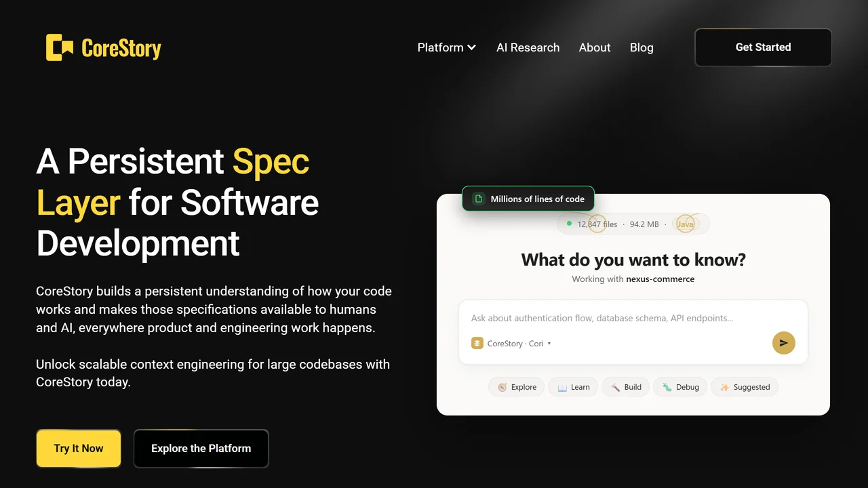
Task: Choose the Learn chip with book icon
Action: coord(573,387)
